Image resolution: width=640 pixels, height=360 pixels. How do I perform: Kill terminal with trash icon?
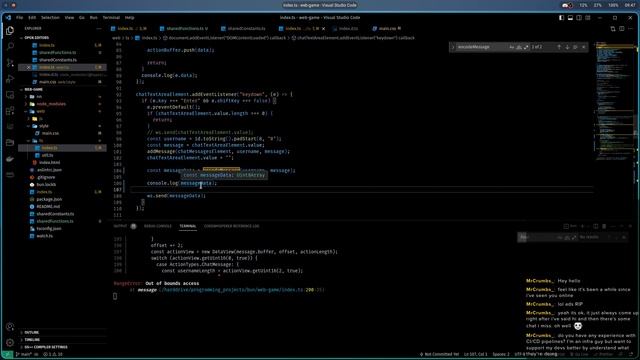tap(604, 226)
